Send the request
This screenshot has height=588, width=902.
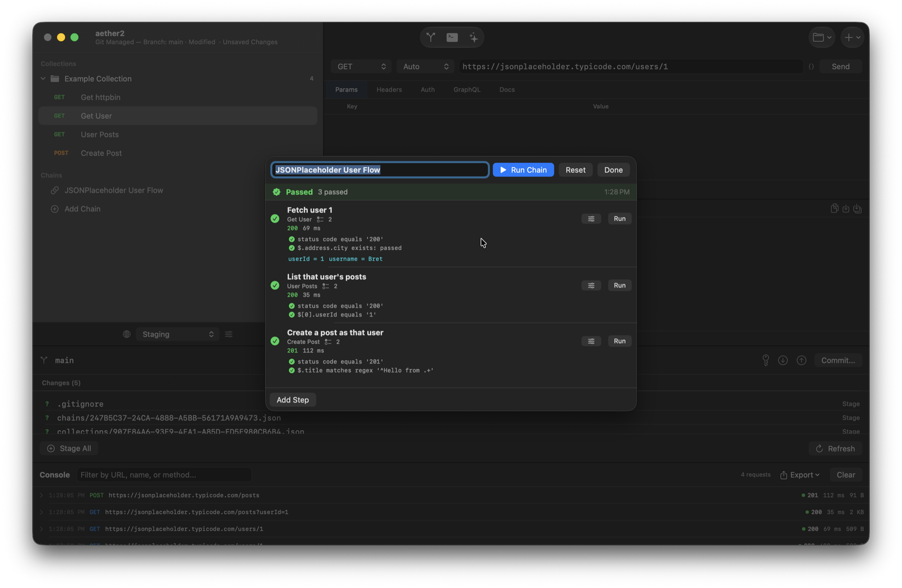click(x=840, y=67)
